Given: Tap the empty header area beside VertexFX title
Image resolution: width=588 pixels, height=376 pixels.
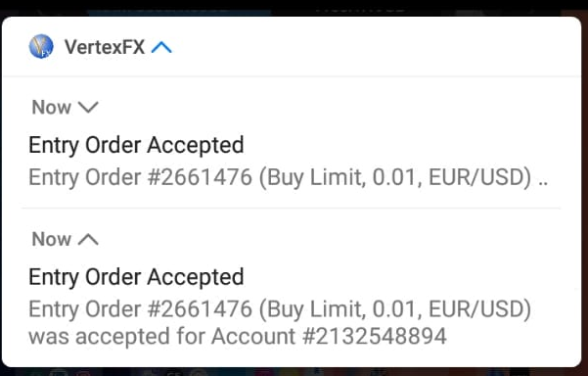Looking at the screenshot, I should tap(375, 47).
